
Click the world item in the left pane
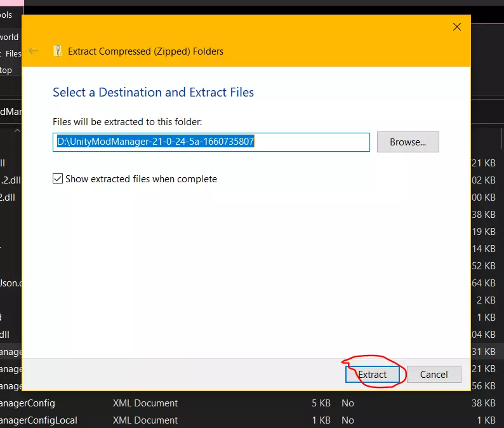pos(10,37)
